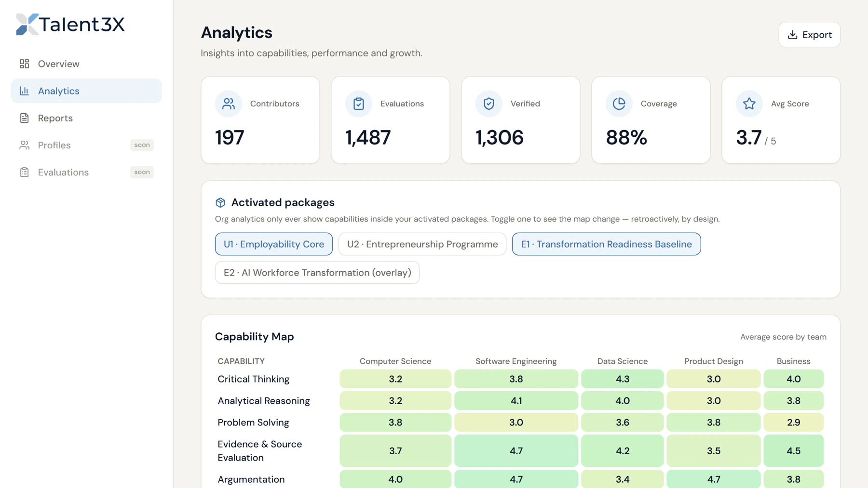868x488 pixels.
Task: Enable E2 AI Workforce Transformation overlay
Action: point(317,273)
